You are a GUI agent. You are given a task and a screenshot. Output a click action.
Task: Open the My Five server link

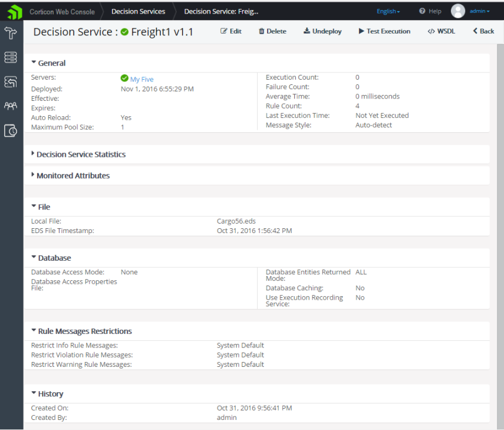(x=141, y=79)
